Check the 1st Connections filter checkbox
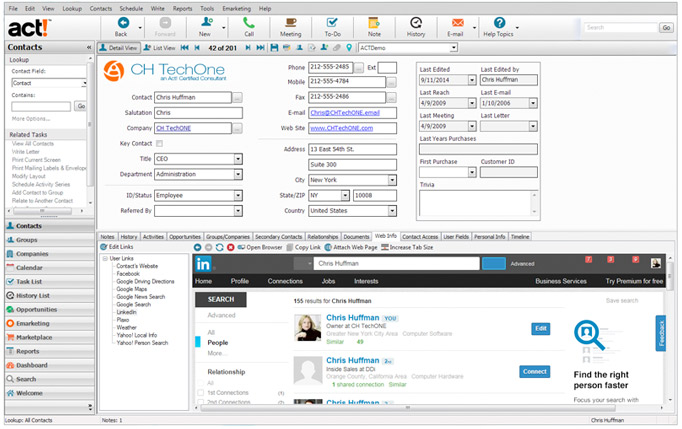This screenshot has height=429, width=682. (201, 393)
